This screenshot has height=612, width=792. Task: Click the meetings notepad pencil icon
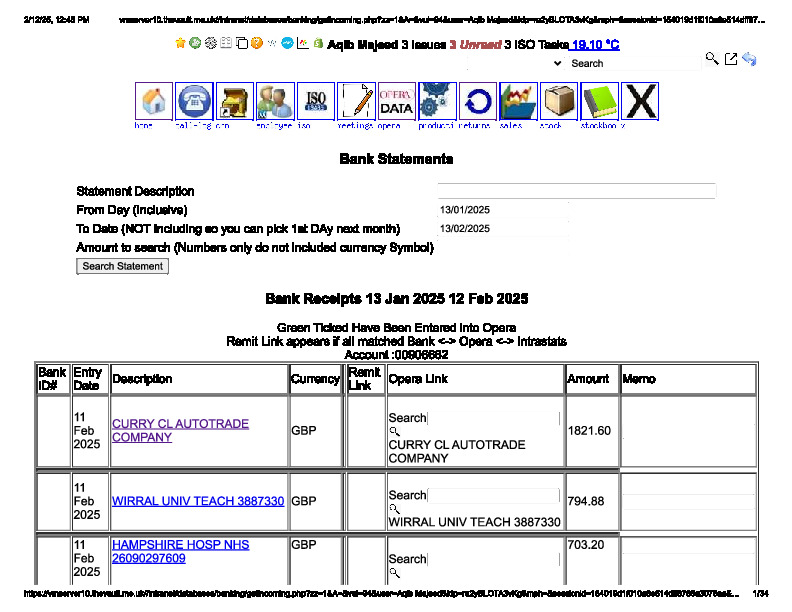[x=356, y=102]
